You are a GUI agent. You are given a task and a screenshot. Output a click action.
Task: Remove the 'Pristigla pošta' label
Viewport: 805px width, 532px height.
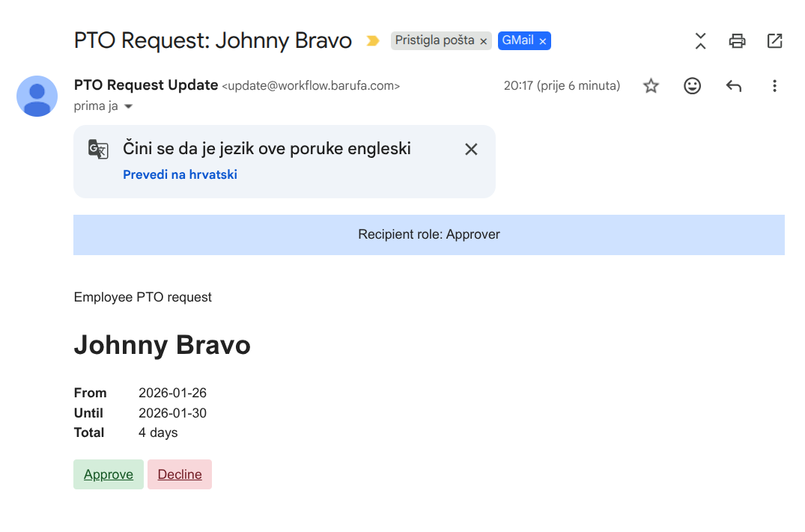484,41
